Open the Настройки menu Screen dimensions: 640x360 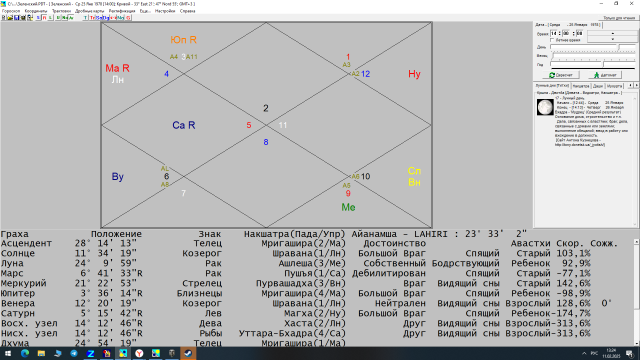click(x=165, y=11)
